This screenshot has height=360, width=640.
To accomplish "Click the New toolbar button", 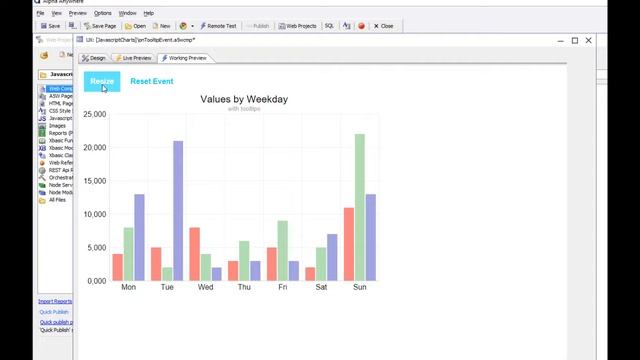I will [x=162, y=26].
